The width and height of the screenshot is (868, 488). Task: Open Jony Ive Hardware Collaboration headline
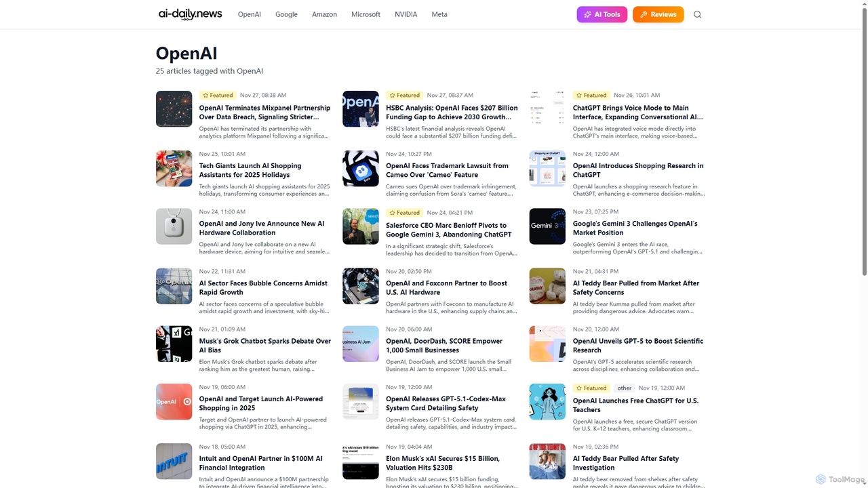[x=262, y=228]
